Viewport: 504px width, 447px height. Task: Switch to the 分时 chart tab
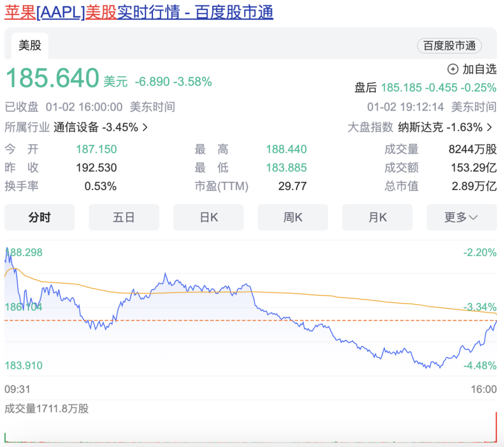pos(40,217)
